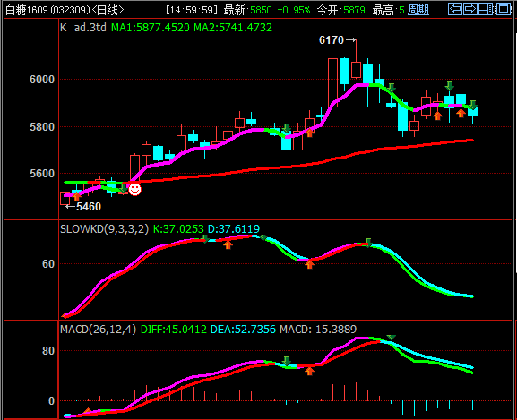Click the white smiley face marker on chart
Screen dimensions: 517x420
click(x=134, y=190)
